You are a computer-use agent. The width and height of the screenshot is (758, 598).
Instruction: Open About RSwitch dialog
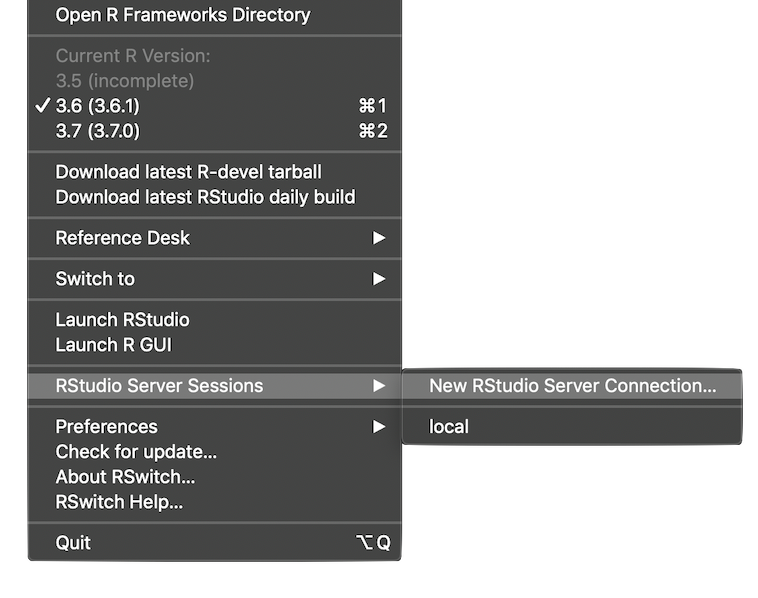click(125, 477)
